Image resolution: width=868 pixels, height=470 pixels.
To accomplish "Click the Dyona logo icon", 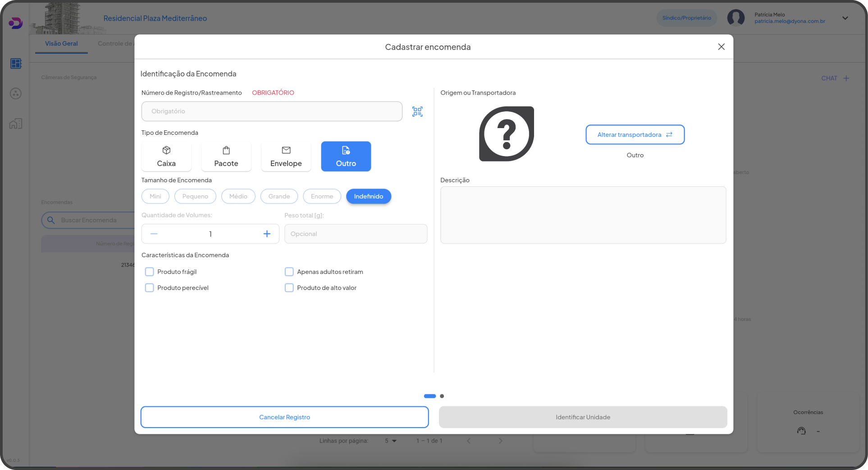I will click(x=15, y=23).
